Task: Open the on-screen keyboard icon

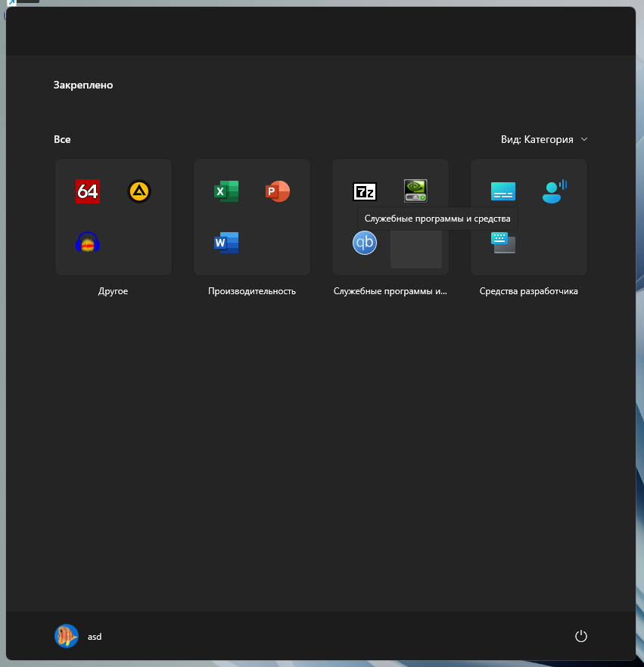Action: (503, 243)
